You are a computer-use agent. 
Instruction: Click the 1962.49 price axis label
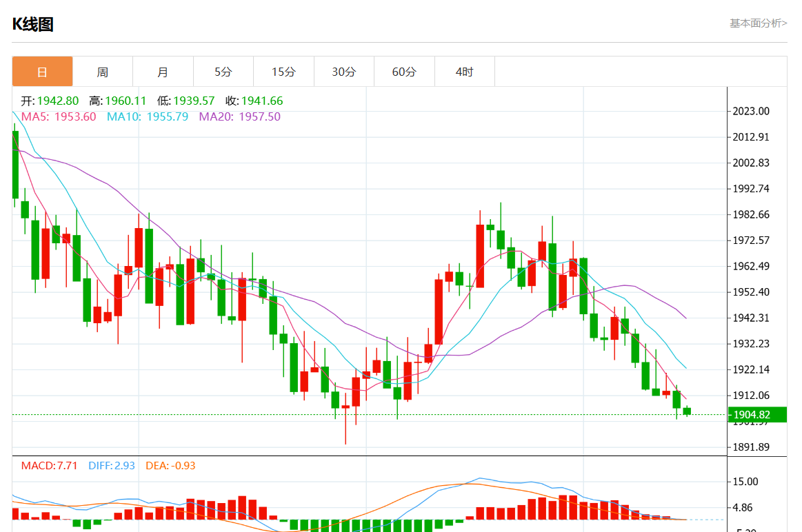click(x=751, y=266)
